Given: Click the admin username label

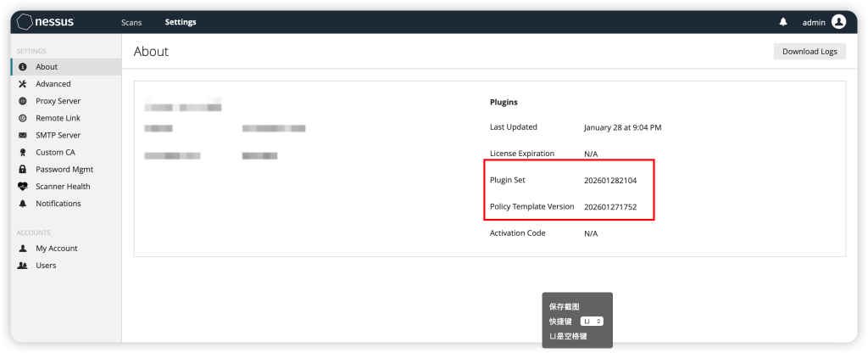Looking at the screenshot, I should tap(813, 22).
